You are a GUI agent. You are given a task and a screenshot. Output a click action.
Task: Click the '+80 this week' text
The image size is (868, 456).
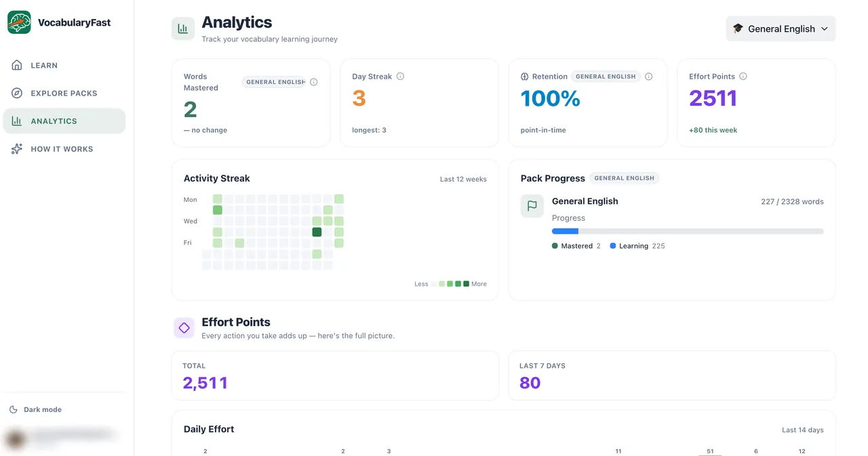713,130
